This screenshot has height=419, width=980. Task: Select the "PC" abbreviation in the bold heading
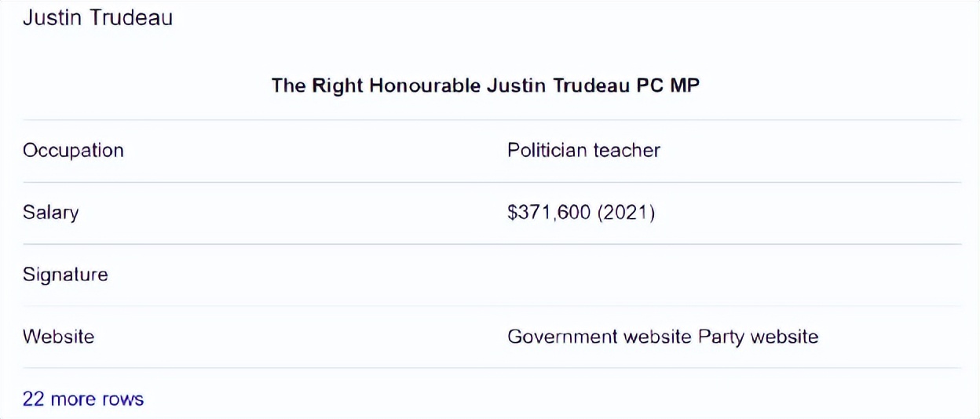pyautogui.click(x=648, y=86)
